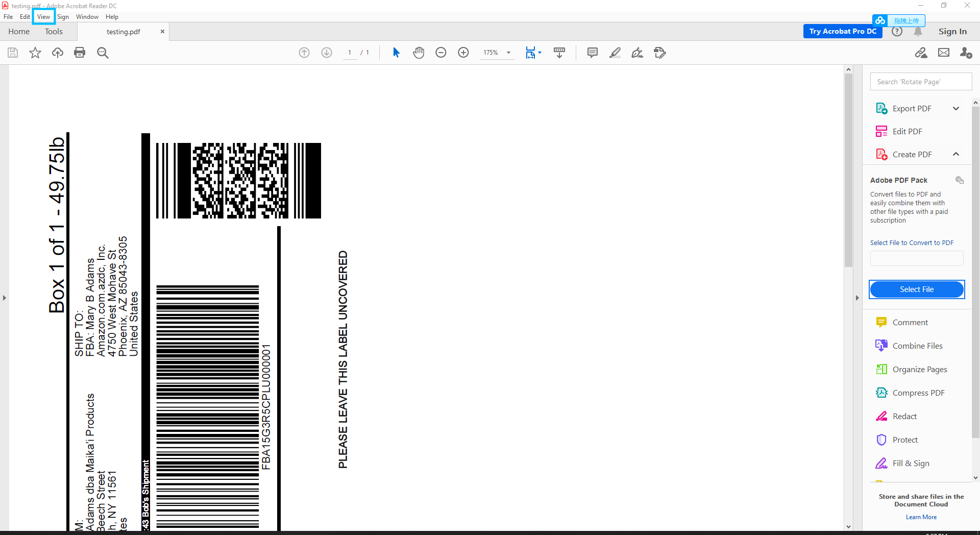Collapse the Create PDF chevron
Image resolution: width=980 pixels, height=535 pixels.
(956, 154)
